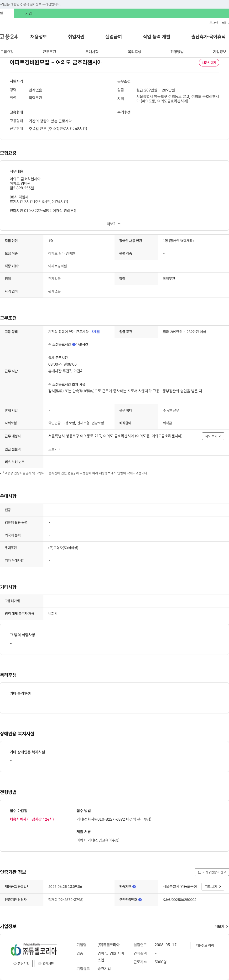Open the 출산휴가·육아휴직 menu
Image resolution: width=229 pixels, height=980 pixels.
coord(208,36)
